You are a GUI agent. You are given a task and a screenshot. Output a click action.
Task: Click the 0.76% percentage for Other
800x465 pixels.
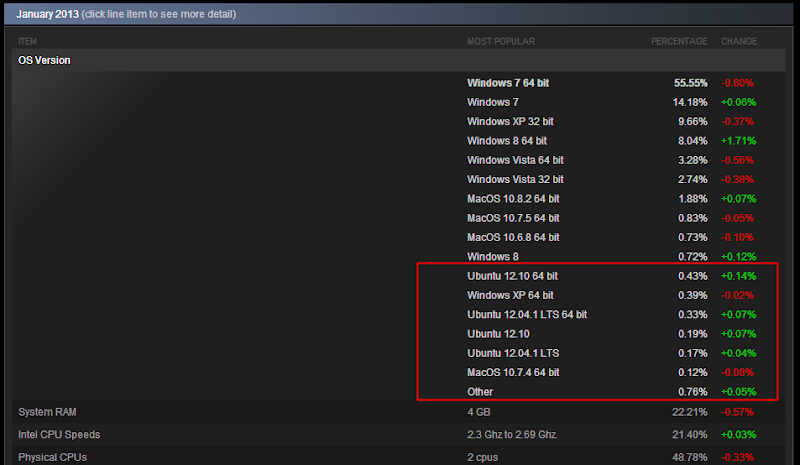[693, 392]
